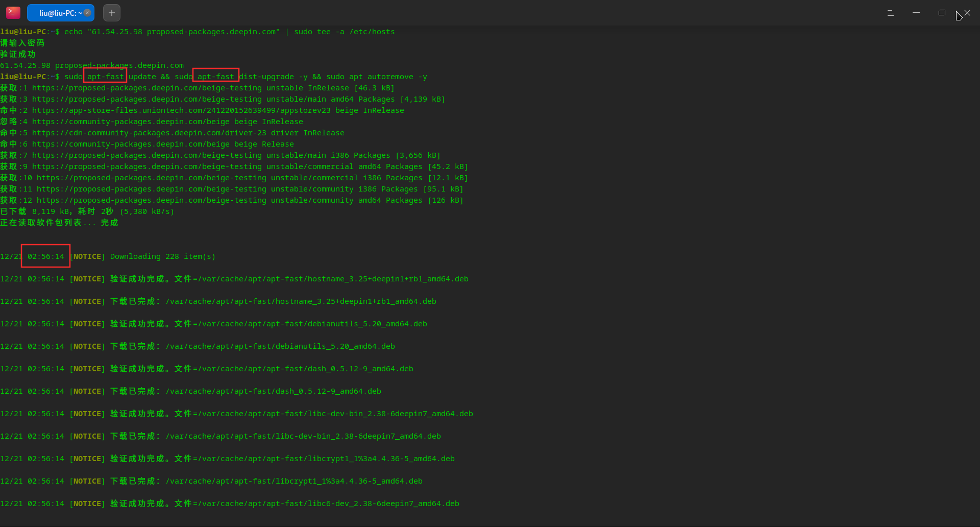Click the '获取:9' commercial amd64 [45.2 kB] line
Screen dimensions: 980x527
(x=234, y=166)
